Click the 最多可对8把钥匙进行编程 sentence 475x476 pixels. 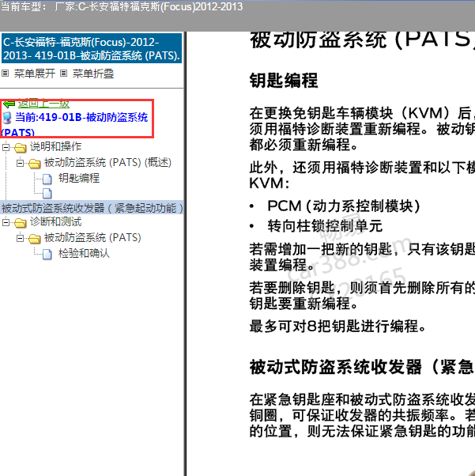click(x=337, y=327)
